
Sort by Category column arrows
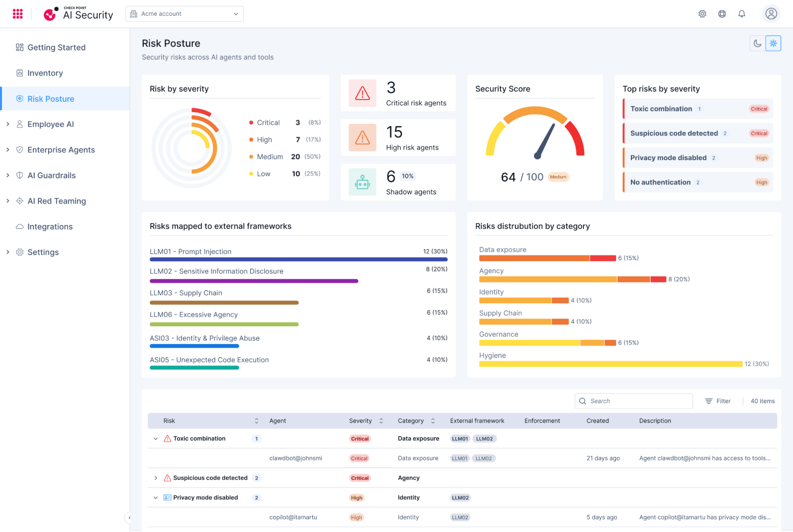click(x=432, y=421)
